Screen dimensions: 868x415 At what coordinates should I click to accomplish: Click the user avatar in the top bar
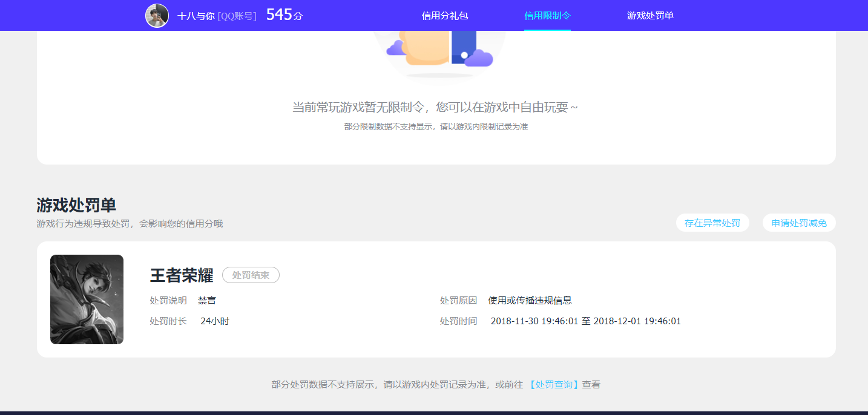click(x=157, y=15)
